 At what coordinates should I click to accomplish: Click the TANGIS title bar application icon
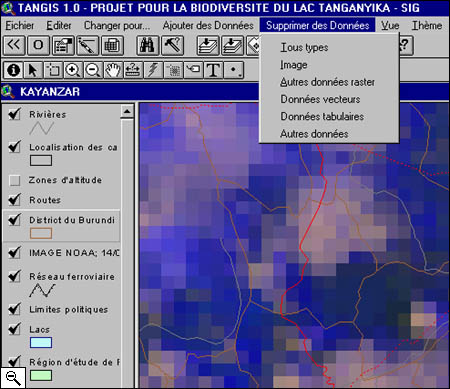(8, 8)
